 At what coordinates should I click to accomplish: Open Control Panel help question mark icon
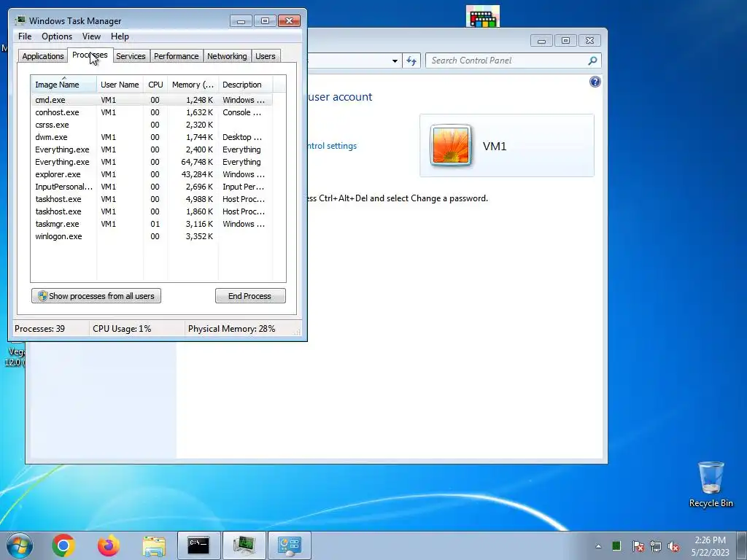[x=595, y=82]
